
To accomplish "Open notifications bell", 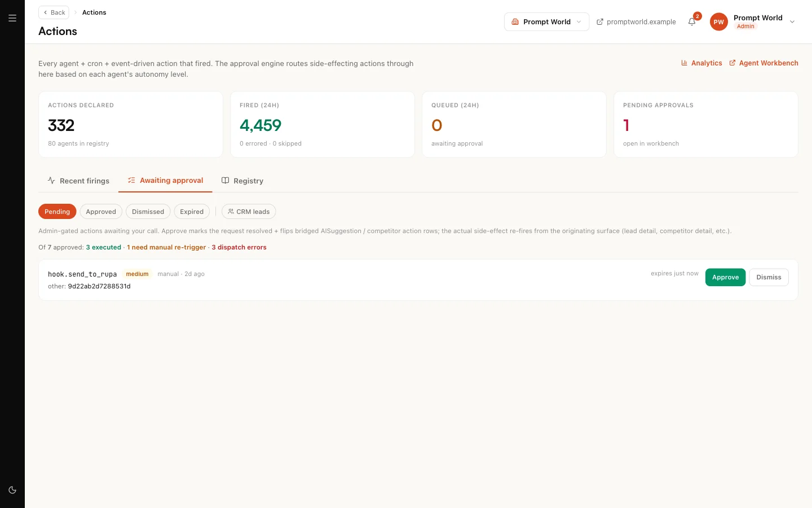I will click(x=692, y=22).
